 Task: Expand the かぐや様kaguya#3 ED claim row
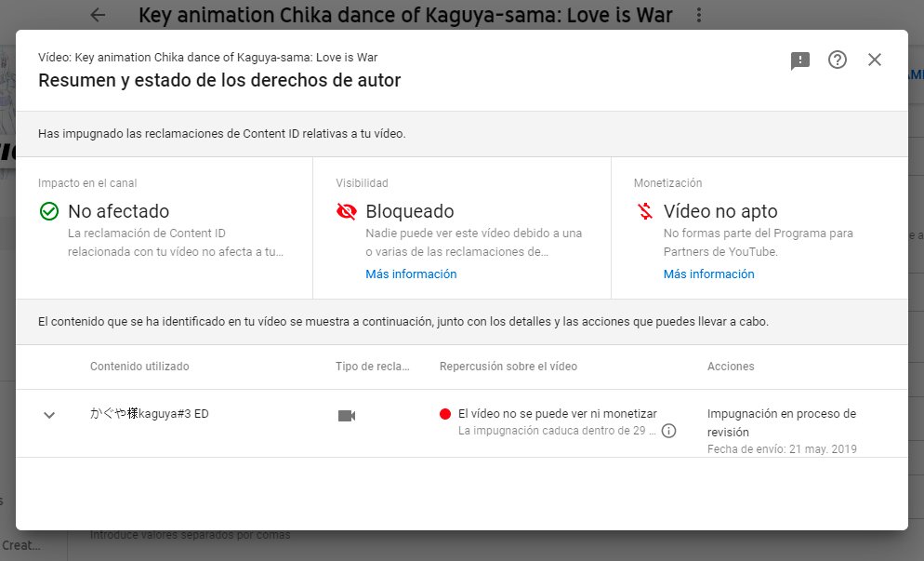pyautogui.click(x=49, y=415)
